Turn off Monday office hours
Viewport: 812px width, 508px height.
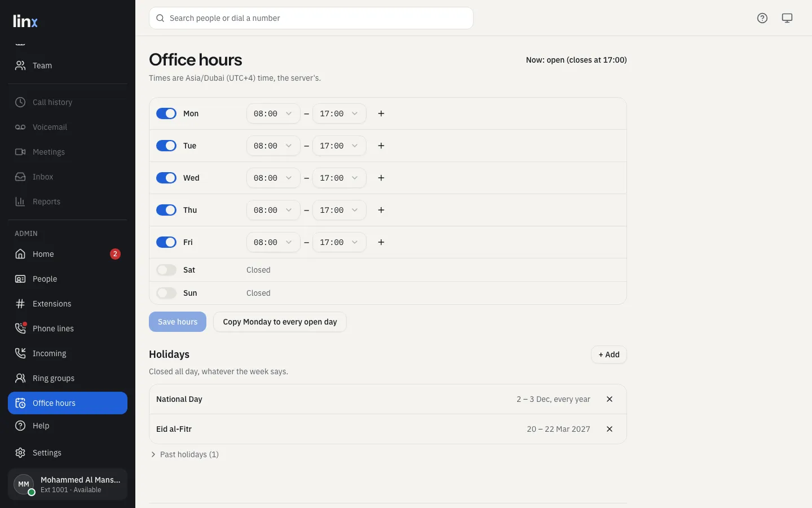(x=166, y=113)
